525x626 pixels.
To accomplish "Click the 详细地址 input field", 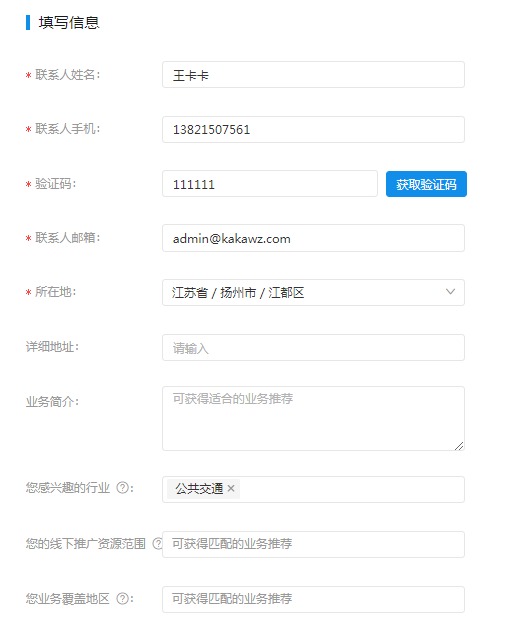I will pos(313,348).
